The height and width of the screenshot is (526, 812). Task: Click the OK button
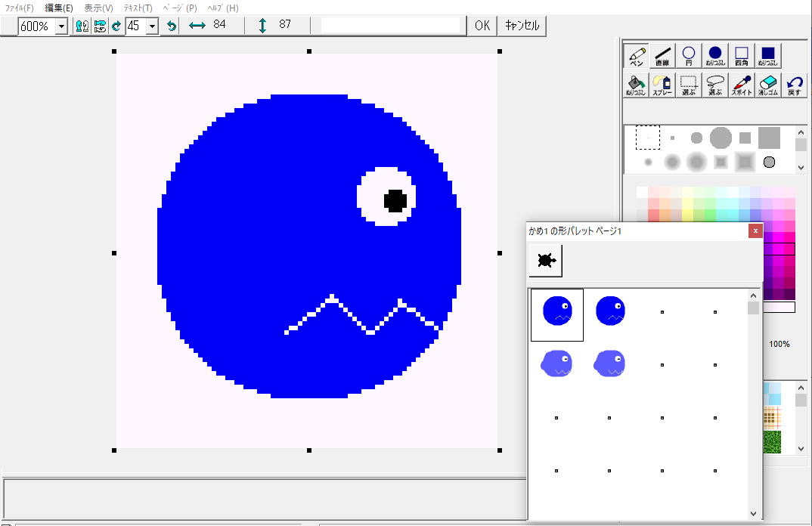[x=482, y=26]
